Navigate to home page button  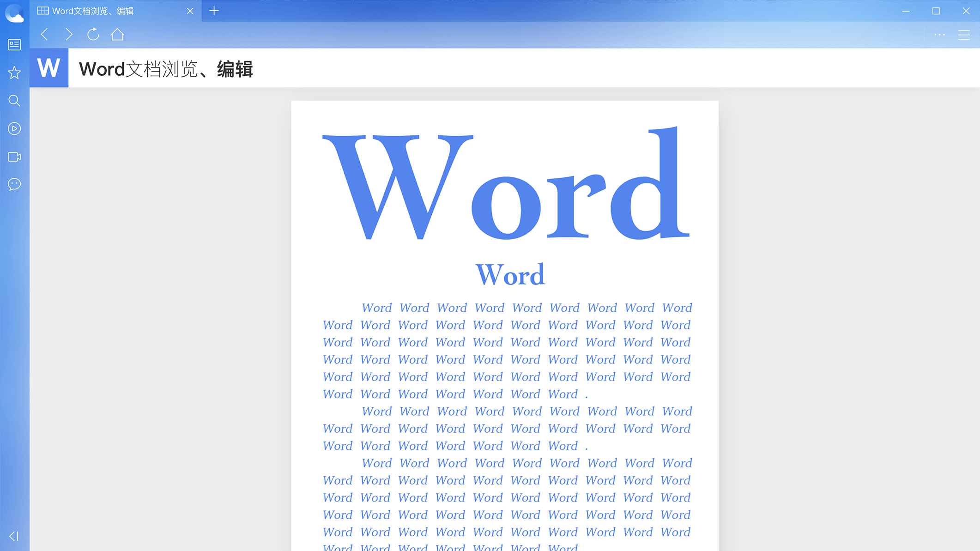(117, 34)
